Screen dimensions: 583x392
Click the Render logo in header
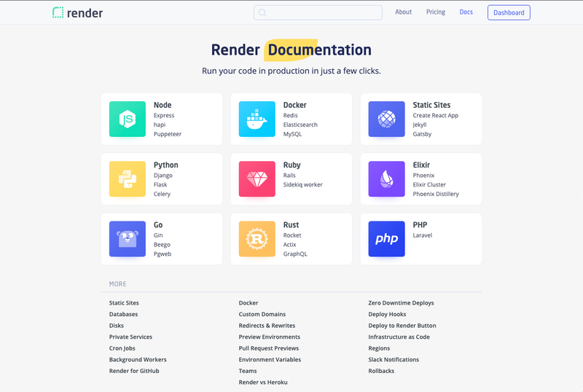click(x=78, y=12)
